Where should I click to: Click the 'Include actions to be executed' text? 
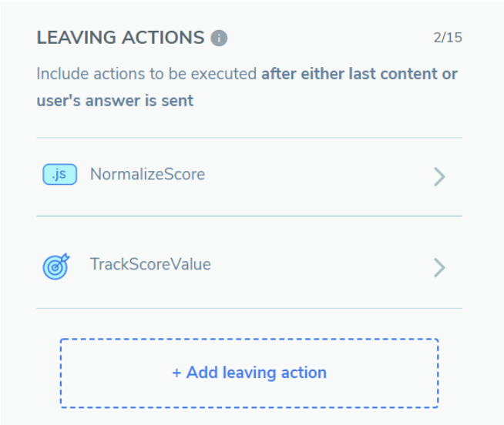coord(146,74)
